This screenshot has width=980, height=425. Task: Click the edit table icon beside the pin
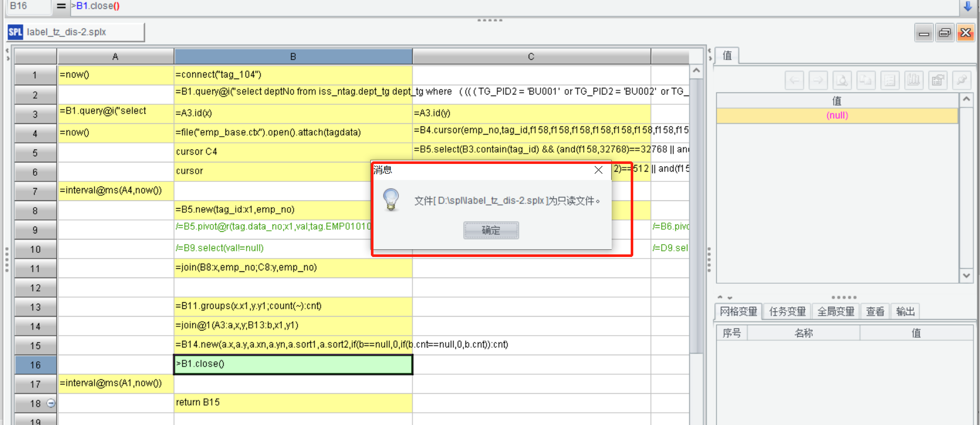[x=938, y=80]
